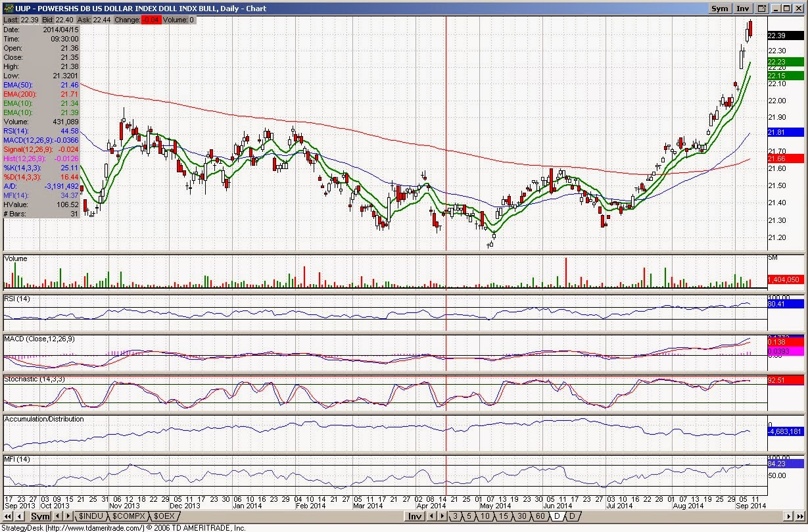Click the MFI (14) panel title
The image size is (808, 532).
click(17, 458)
